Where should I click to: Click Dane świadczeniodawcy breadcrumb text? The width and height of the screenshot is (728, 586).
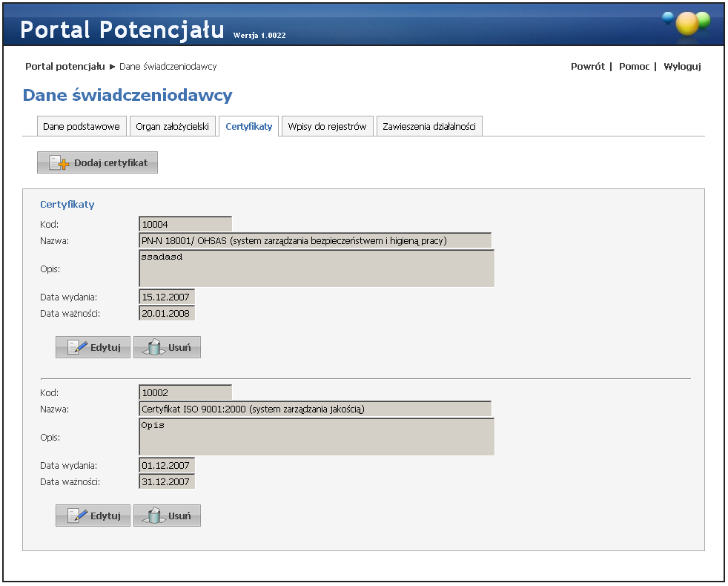click(168, 67)
